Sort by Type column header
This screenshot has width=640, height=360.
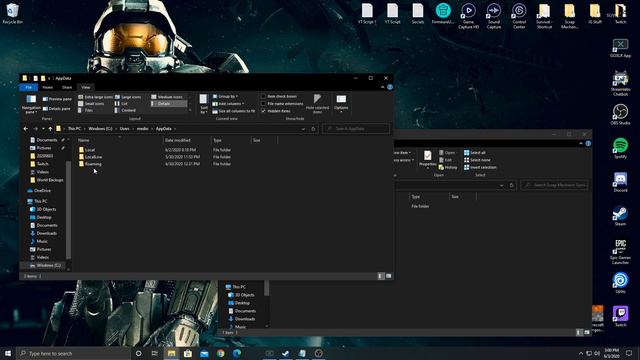(x=217, y=140)
